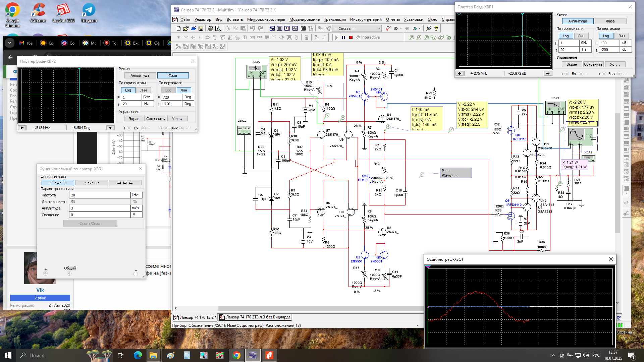Switch XBP2 plotter to Амплитуда mode
Viewport: 644px width, 362px height.
(x=140, y=75)
